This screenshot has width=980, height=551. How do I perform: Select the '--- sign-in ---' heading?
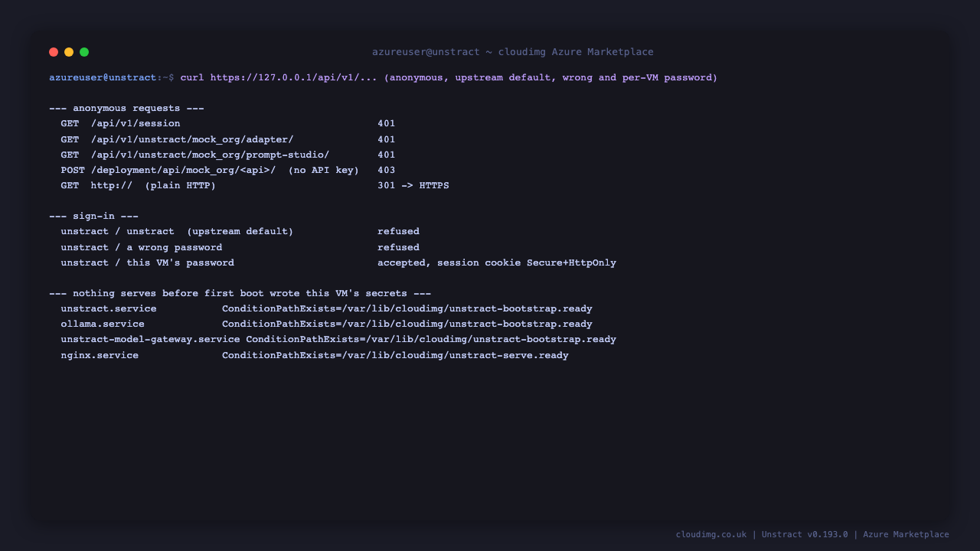(x=93, y=217)
